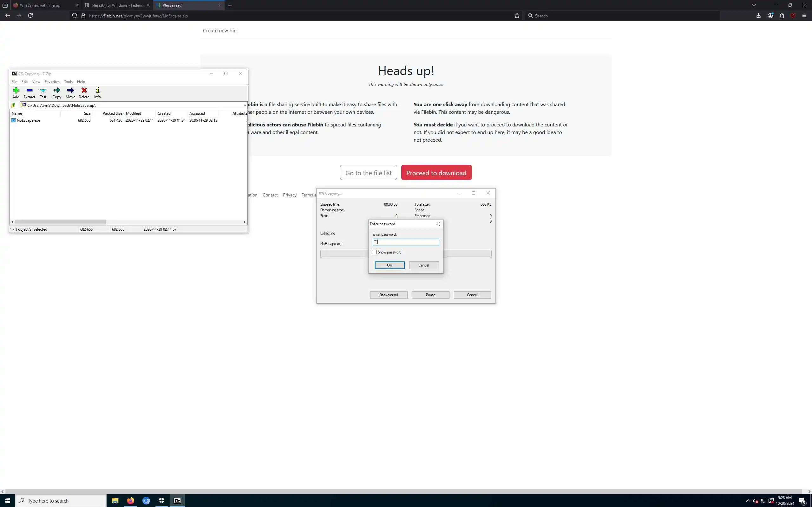Screen dimensions: 812x507
Task: Open the Tools menu in 7-Zip
Action: point(68,82)
